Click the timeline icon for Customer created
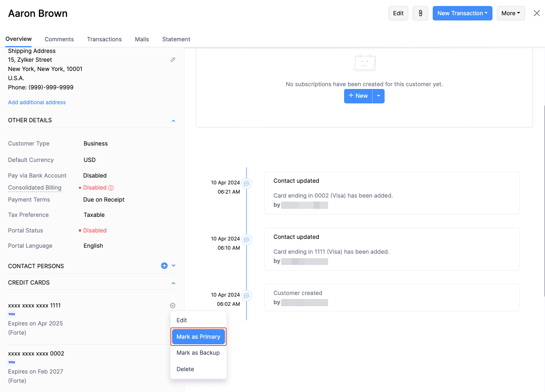 pos(247,296)
